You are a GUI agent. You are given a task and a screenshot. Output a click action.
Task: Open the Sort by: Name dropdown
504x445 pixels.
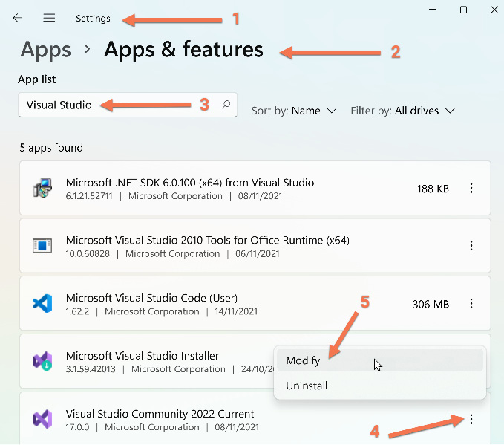294,111
